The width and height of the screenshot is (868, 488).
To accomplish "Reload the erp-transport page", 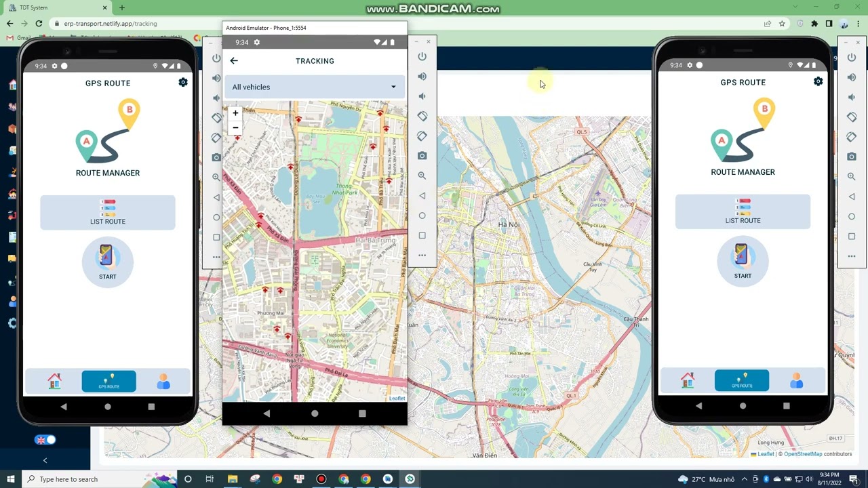I will point(39,24).
